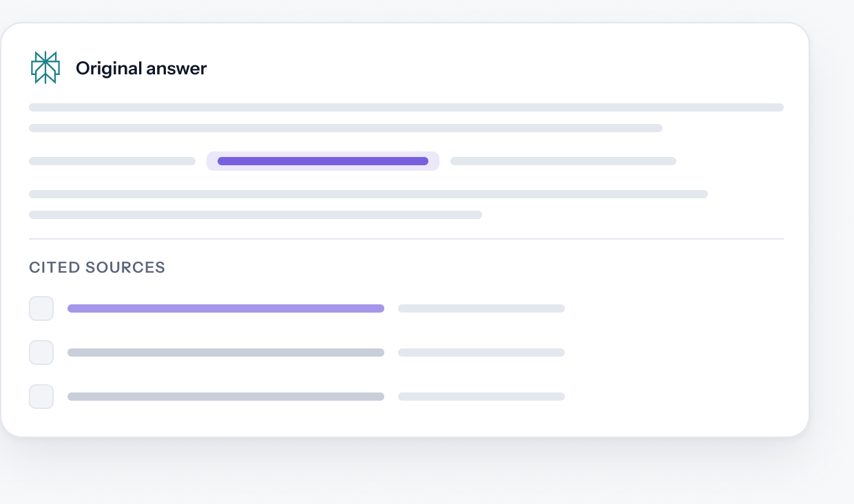Click the light gray detail beside second source
Image resolution: width=854 pixels, height=504 pixels.
[481, 353]
